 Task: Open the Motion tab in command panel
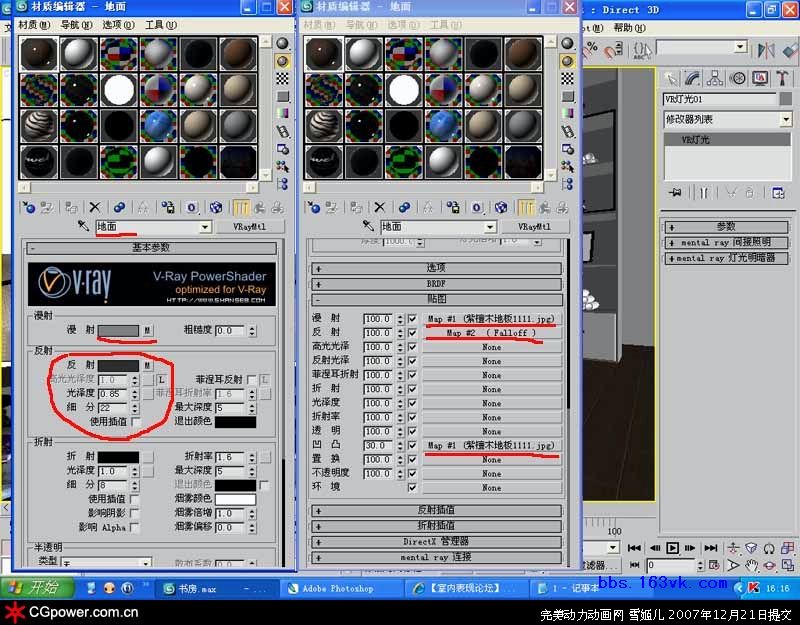[737, 78]
